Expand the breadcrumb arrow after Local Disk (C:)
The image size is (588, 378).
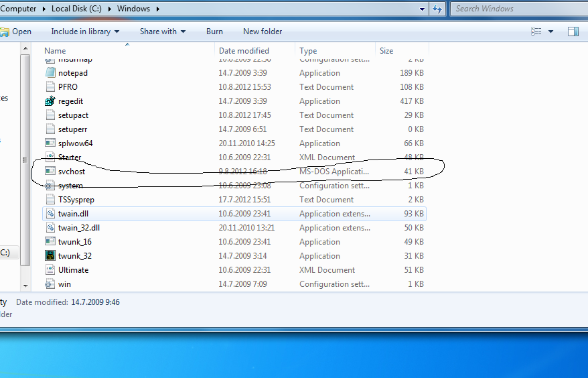(110, 9)
